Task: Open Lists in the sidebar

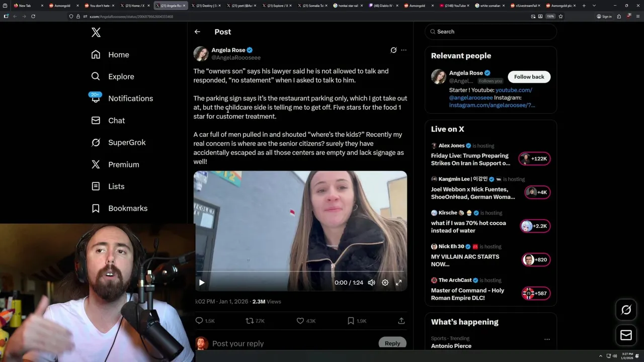Action: (108, 187)
